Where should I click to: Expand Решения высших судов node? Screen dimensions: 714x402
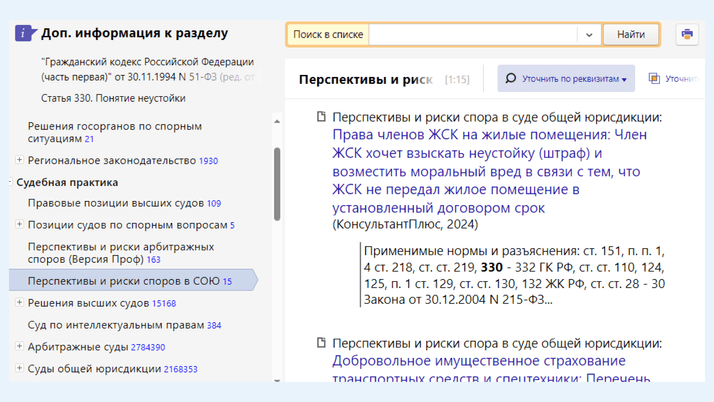[19, 302]
